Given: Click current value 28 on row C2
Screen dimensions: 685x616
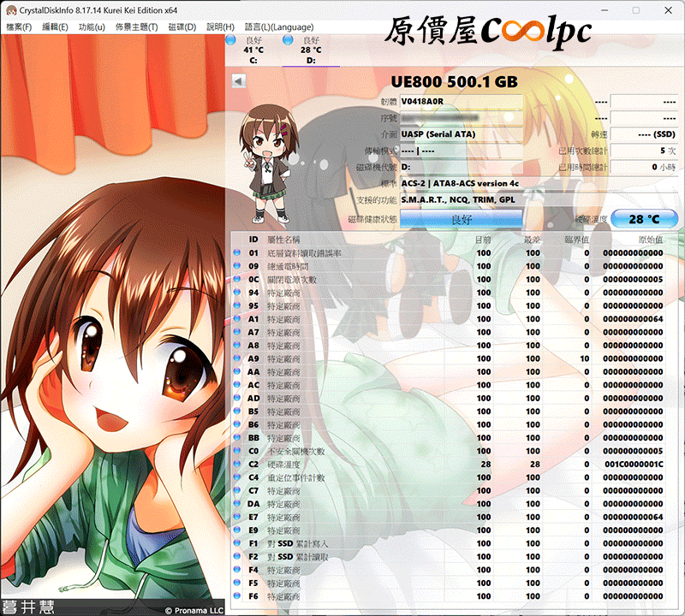Looking at the screenshot, I should (485, 464).
